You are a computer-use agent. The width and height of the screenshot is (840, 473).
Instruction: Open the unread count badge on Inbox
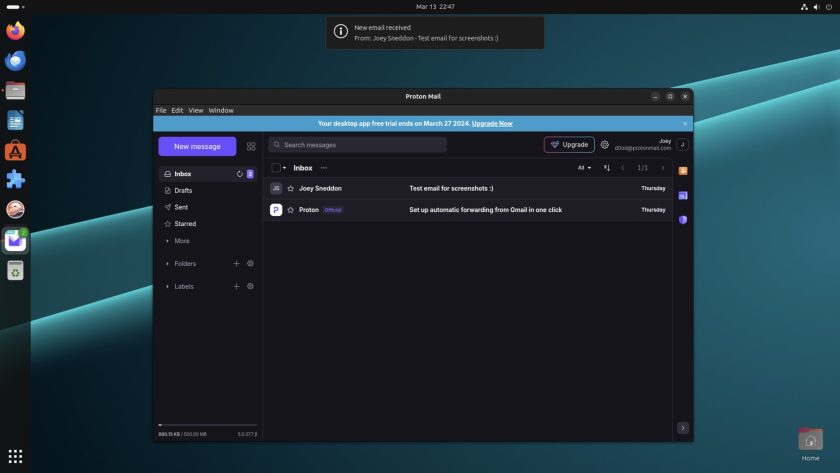[250, 174]
